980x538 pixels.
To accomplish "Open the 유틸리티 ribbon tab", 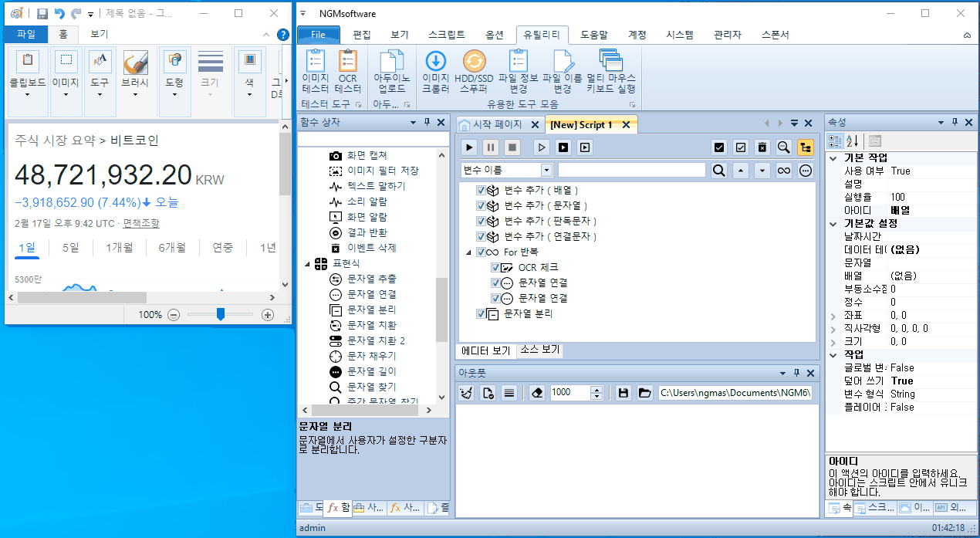I will [542, 35].
